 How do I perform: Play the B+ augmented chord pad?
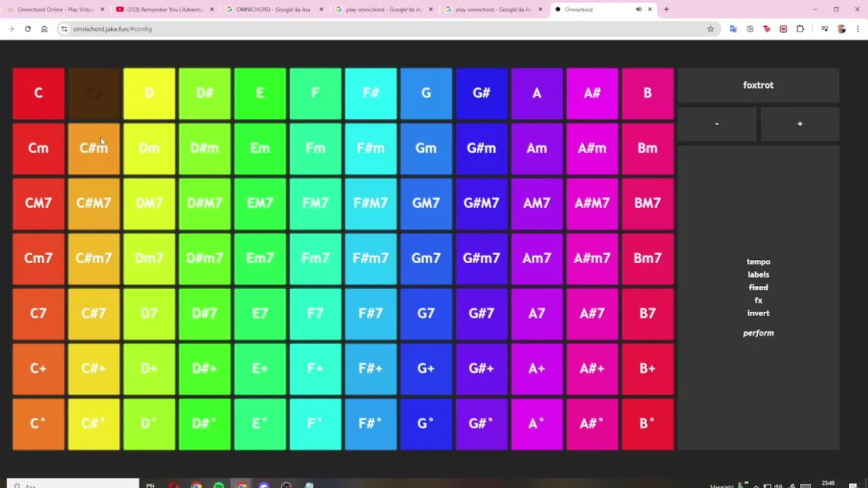[648, 368]
